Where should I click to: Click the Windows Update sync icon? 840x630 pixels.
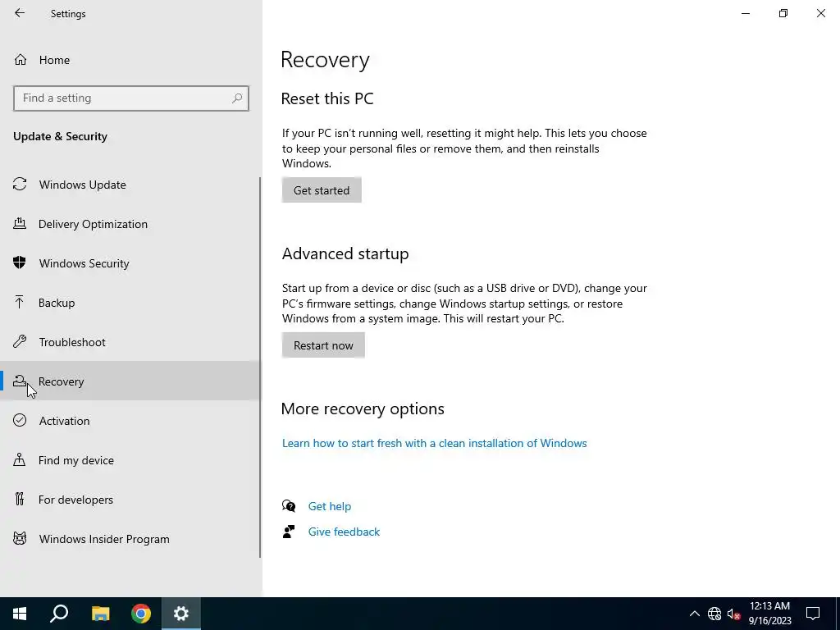(x=20, y=185)
